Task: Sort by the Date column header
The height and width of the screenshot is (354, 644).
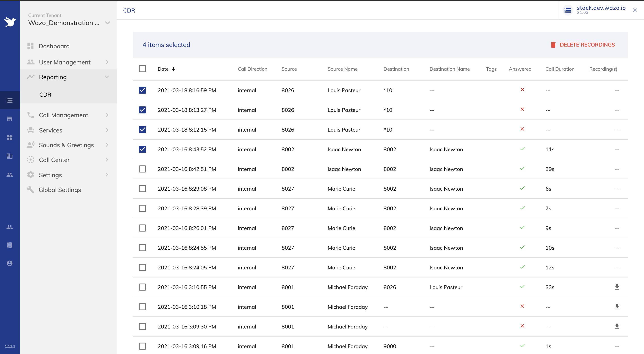Action: click(163, 69)
